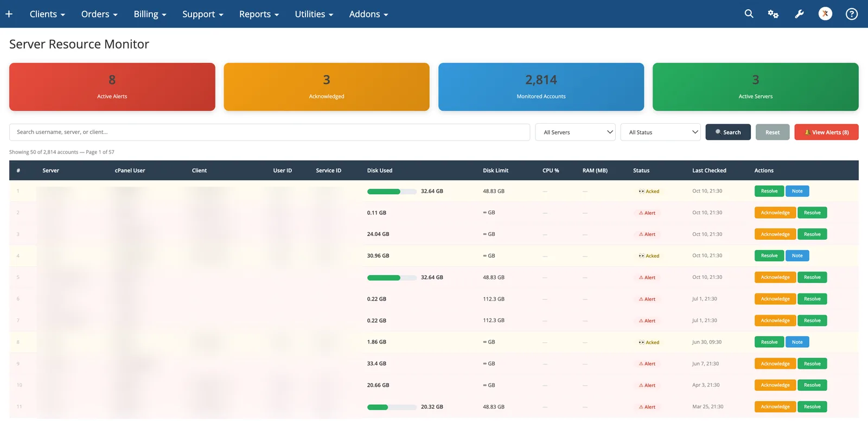The height and width of the screenshot is (421, 868).
Task: Click the disk usage bar in row 11
Action: [392, 407]
